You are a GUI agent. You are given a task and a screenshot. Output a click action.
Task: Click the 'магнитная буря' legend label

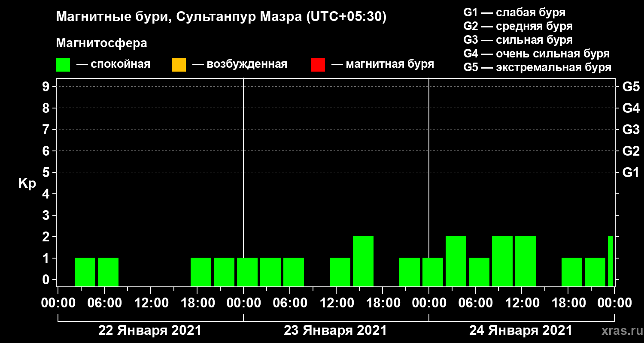[x=390, y=64]
